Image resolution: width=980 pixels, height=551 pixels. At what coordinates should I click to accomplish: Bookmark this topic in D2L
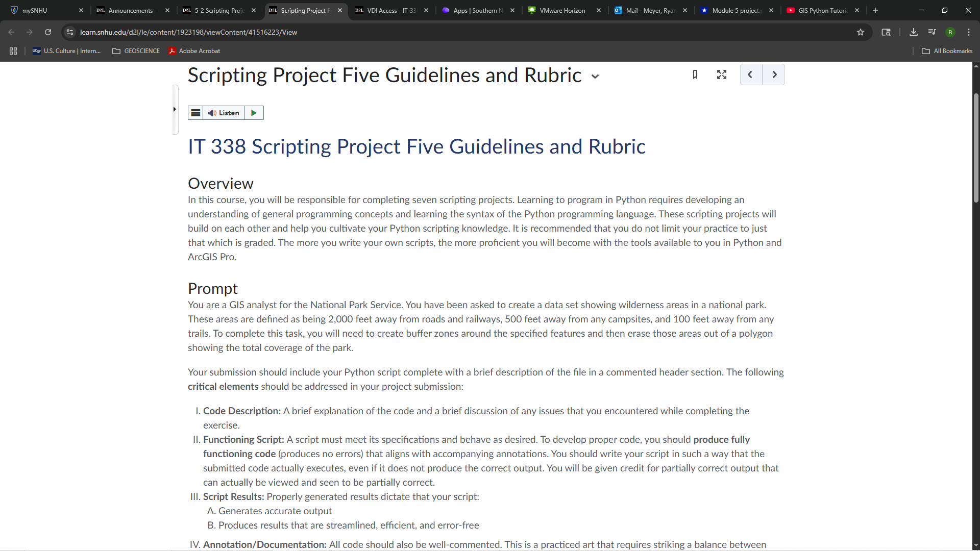point(695,74)
